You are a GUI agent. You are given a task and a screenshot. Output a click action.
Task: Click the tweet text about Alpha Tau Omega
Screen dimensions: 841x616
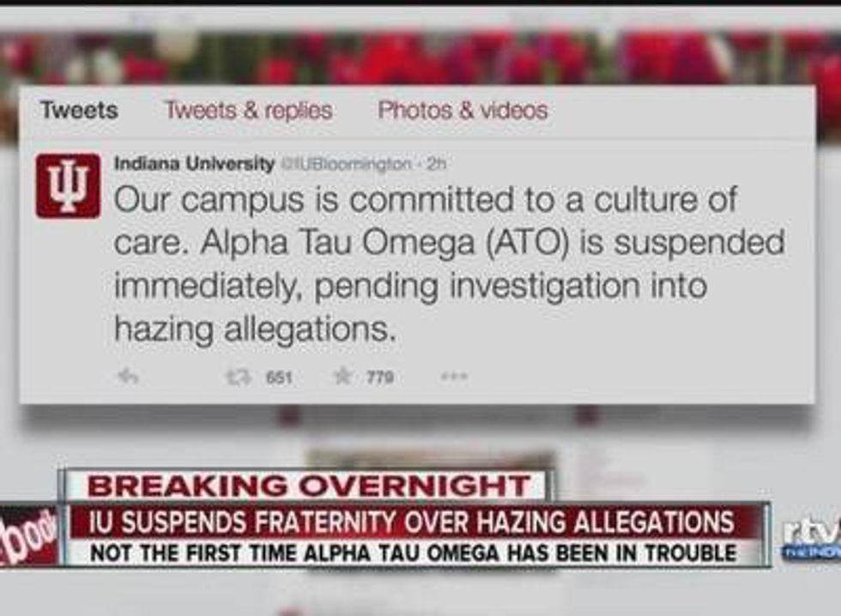coord(450,263)
